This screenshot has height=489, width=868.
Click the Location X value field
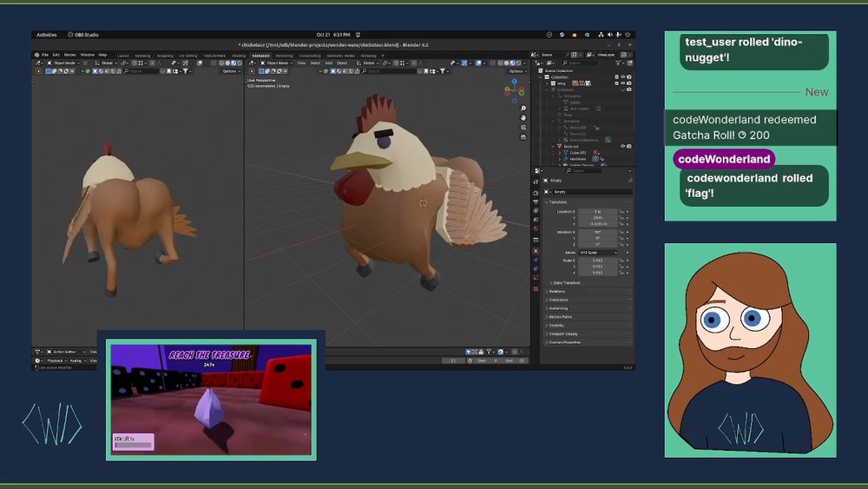[x=597, y=211]
